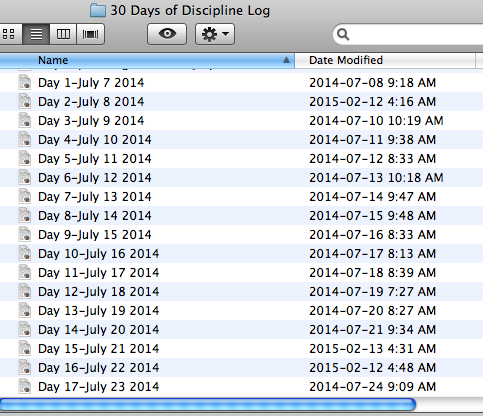Sort by Name column header
483x416 pixels.
click(x=147, y=60)
